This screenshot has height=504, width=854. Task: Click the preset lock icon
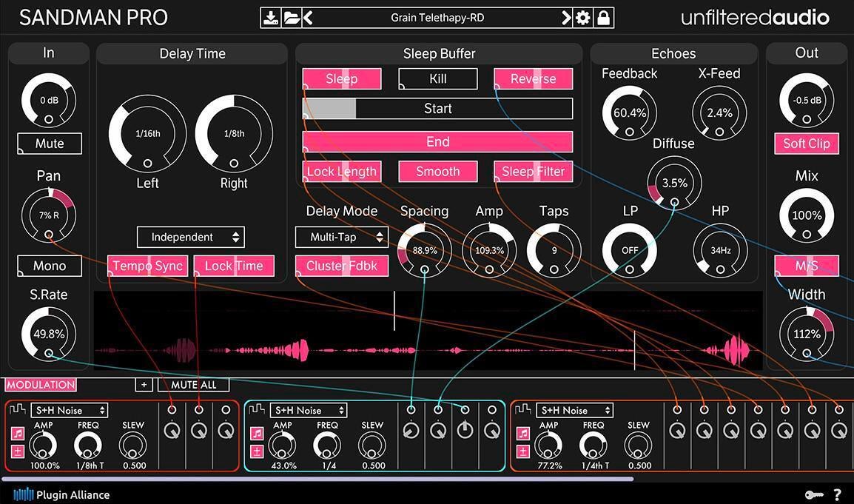604,16
